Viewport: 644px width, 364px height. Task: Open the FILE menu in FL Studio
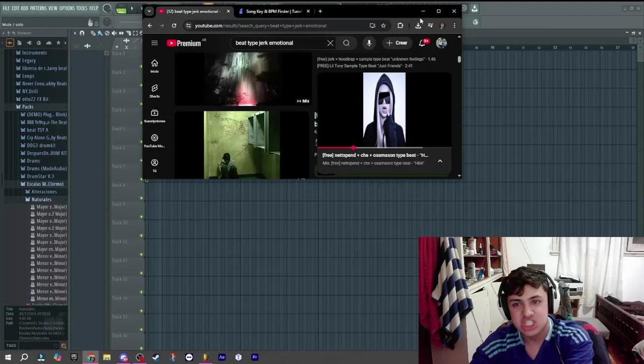coord(6,8)
